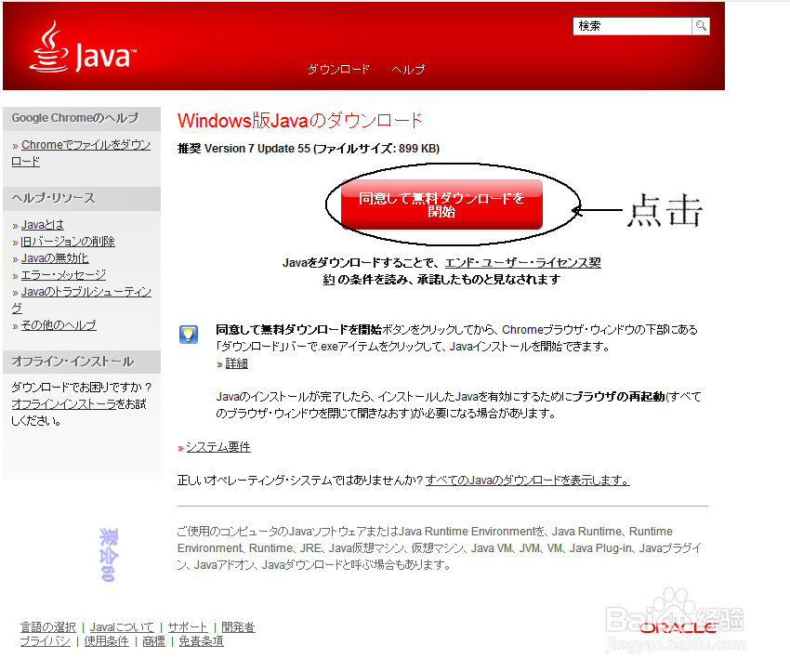Open Javaの無効化 link
Image resolution: width=790 pixels, height=672 pixels.
coord(55,257)
